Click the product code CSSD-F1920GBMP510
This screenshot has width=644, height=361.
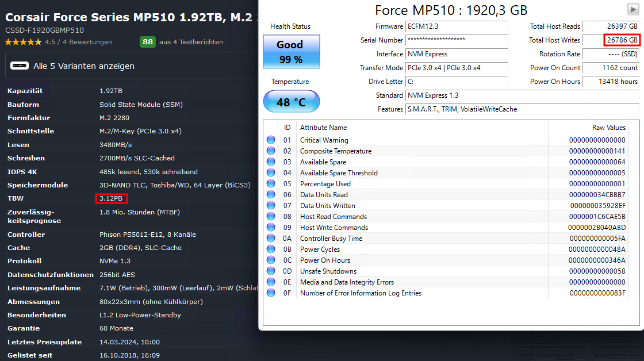pos(44,30)
